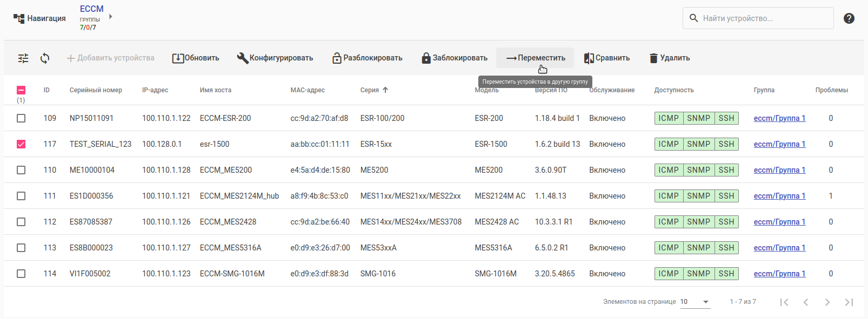Click Разблокировать unlock button
The width and height of the screenshot is (868, 319).
pyautogui.click(x=368, y=58)
